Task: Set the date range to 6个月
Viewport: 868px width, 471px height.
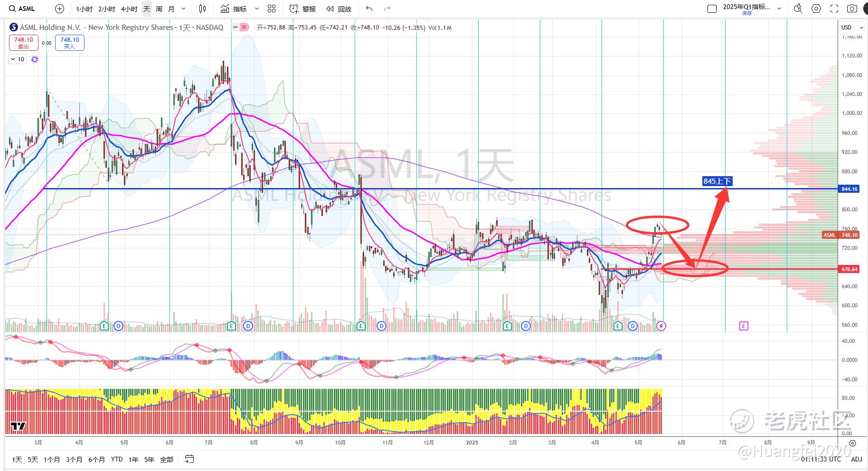Action: (x=96, y=459)
